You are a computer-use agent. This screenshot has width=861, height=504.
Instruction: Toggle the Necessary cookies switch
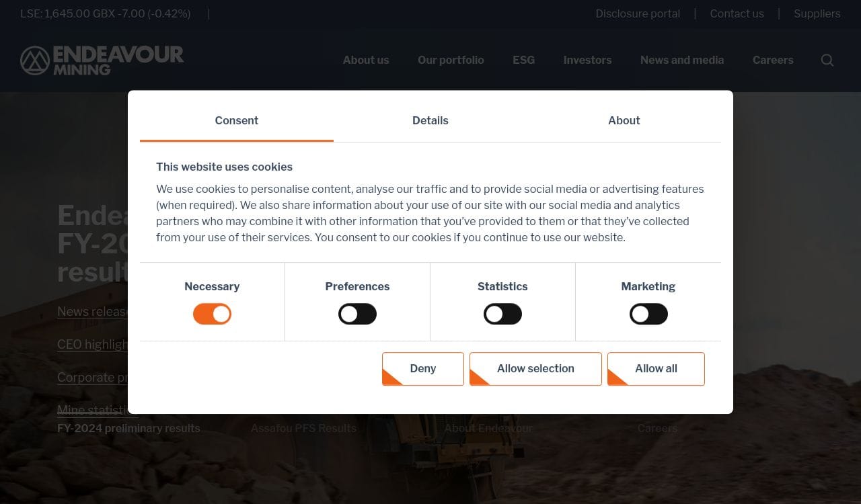tap(212, 314)
